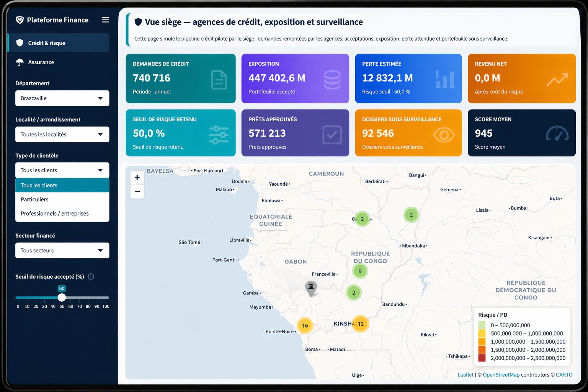Open the OpenStreetMap attribution link
The height and width of the screenshot is (392, 588).
[x=501, y=375]
